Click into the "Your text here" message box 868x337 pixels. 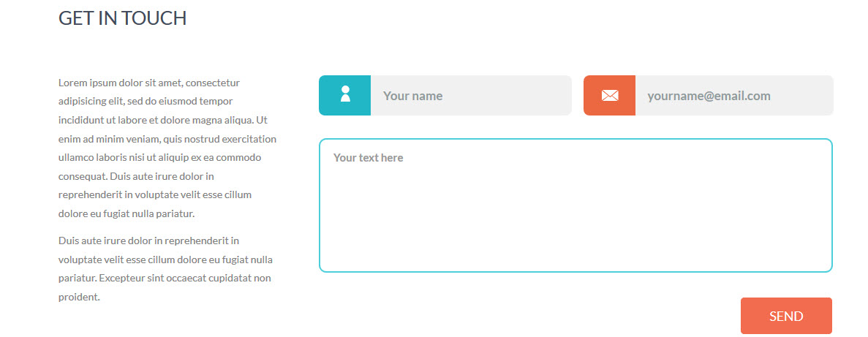click(x=575, y=205)
